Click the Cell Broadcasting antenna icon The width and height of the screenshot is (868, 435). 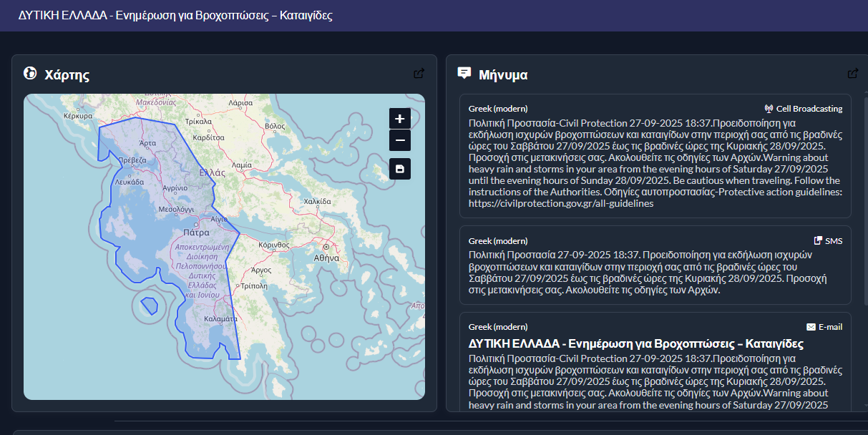pos(769,109)
